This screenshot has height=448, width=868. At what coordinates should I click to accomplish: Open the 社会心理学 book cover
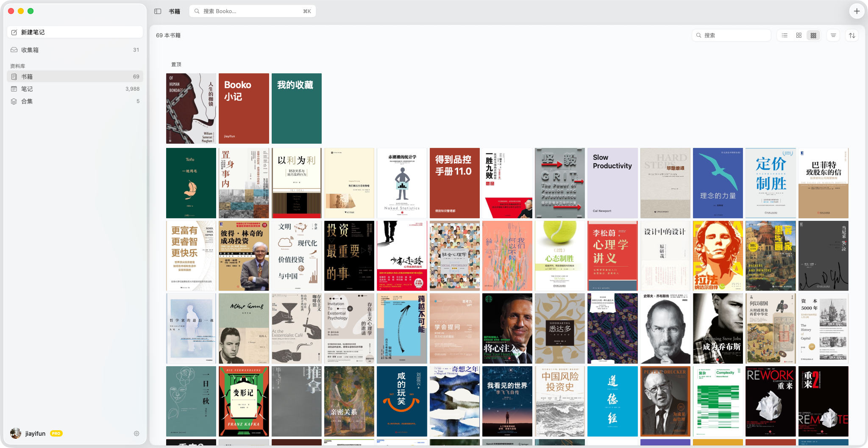(x=455, y=256)
